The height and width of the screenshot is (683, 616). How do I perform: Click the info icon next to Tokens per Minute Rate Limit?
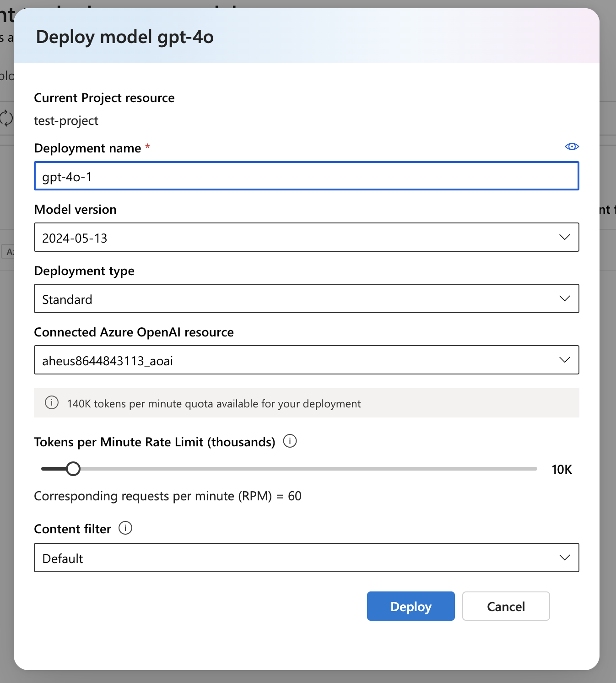[290, 441]
